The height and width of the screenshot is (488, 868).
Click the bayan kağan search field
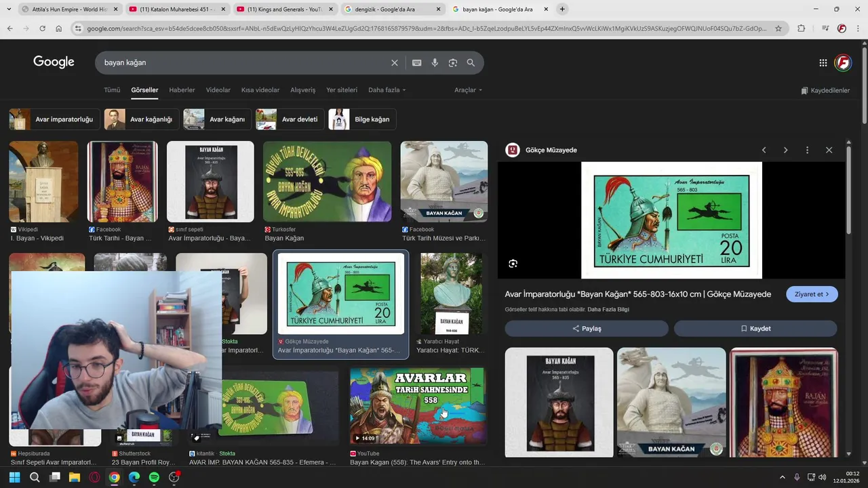click(x=244, y=62)
